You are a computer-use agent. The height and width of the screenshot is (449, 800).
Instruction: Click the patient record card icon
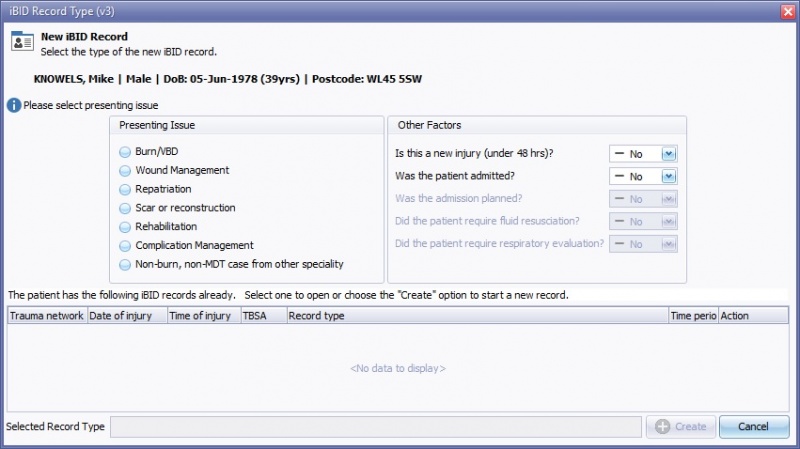[20, 43]
